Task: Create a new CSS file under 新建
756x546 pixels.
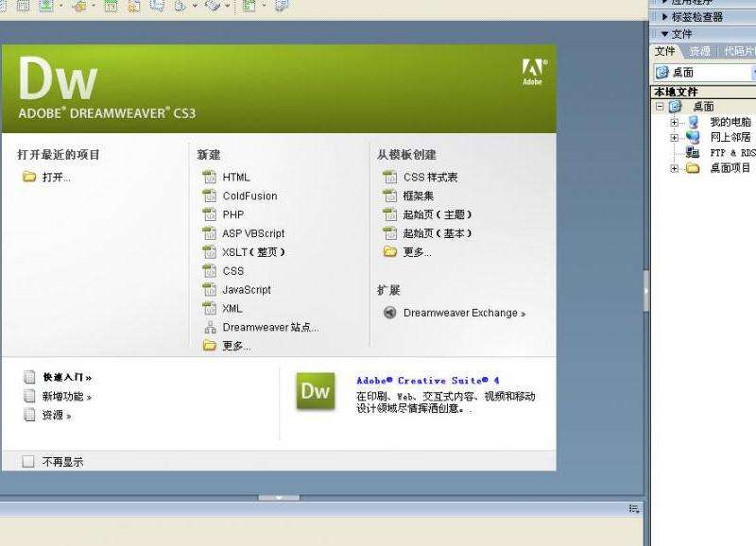Action: coord(223,271)
